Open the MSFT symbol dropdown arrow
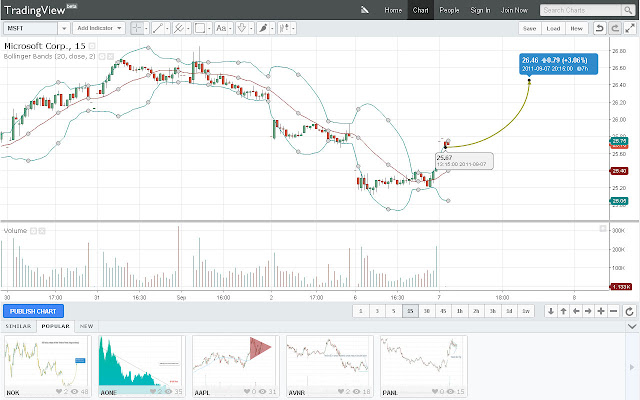This screenshot has width=640, height=400. (x=64, y=28)
